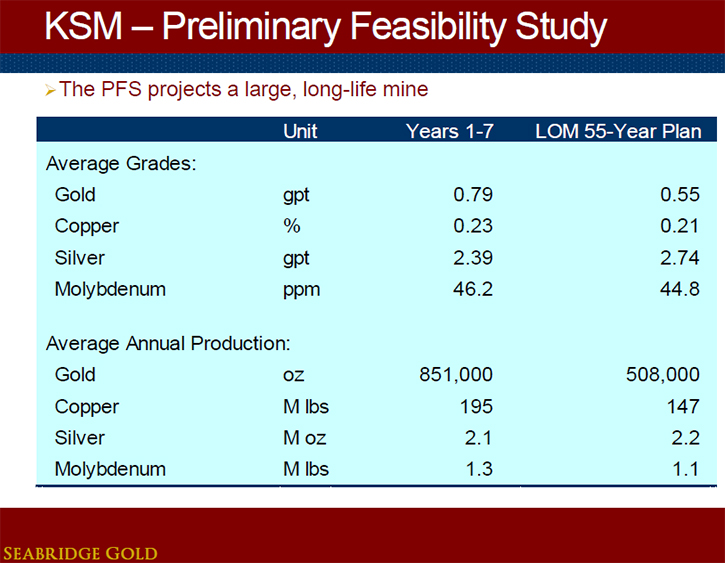Click the molybdenum grade value 44.8
This screenshot has width=725, height=563.
(x=680, y=289)
